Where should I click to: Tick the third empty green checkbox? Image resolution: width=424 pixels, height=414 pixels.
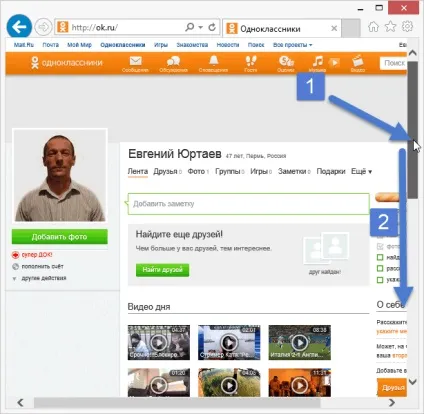[380, 280]
